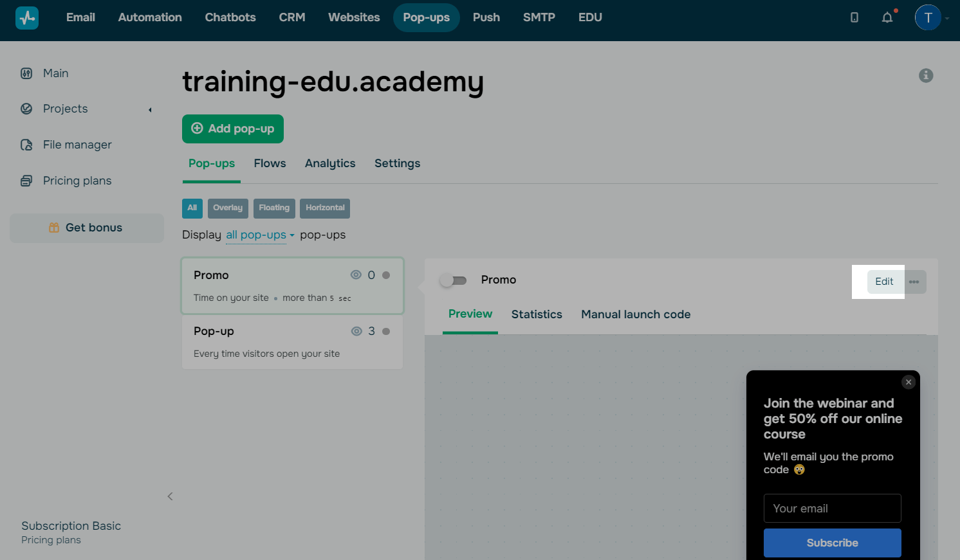Click the plus icon on Add pop-up
This screenshot has width=960, height=560.
[197, 129]
